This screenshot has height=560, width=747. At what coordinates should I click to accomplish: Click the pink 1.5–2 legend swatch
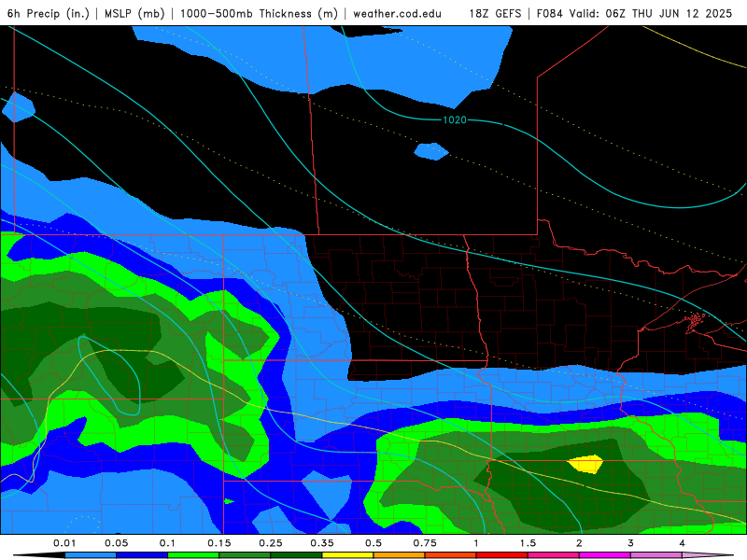(x=554, y=555)
